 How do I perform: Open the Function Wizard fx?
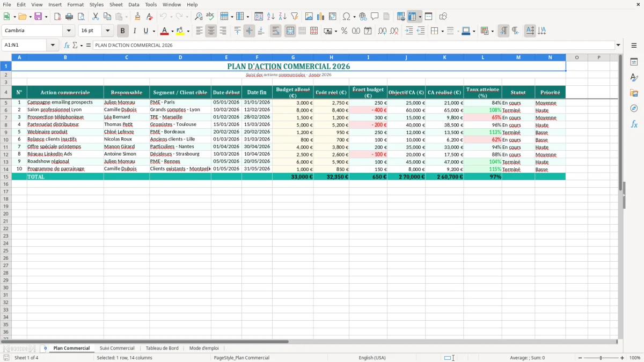tap(67, 45)
